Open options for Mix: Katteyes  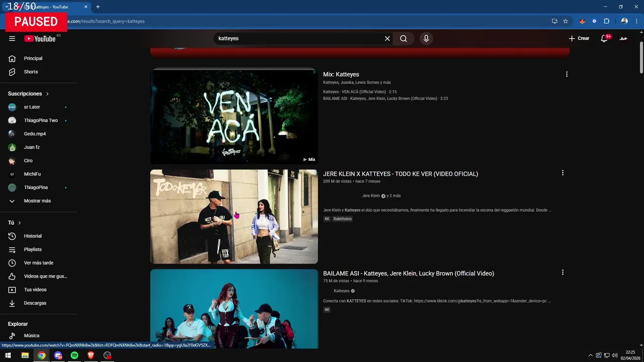point(567,74)
